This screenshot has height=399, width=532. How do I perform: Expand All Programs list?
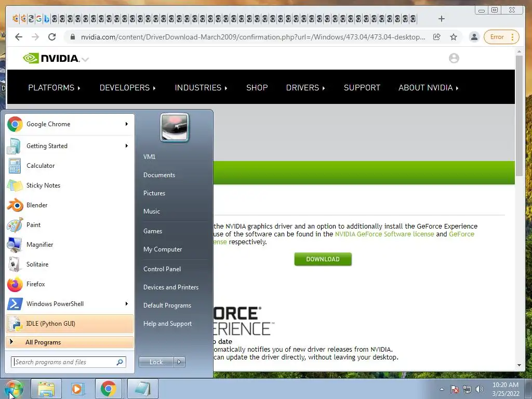(x=70, y=342)
